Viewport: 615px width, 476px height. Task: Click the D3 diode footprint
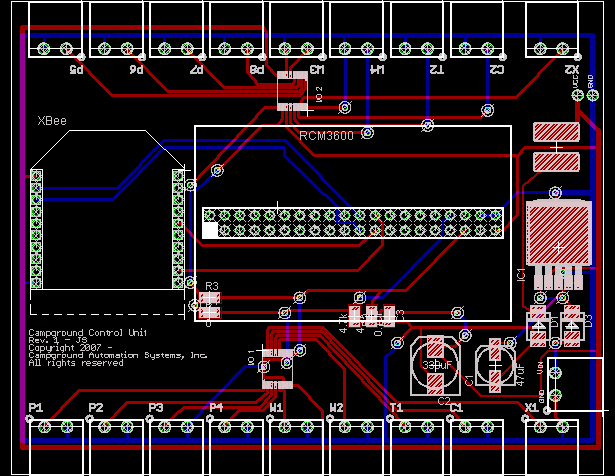[574, 321]
